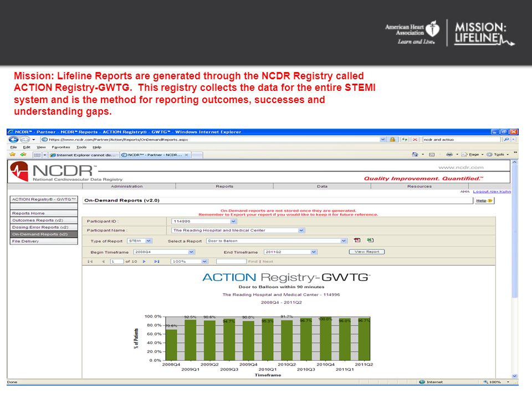532x399 pixels.
Task: Open the Tools menu in menu bar
Action: [81, 147]
